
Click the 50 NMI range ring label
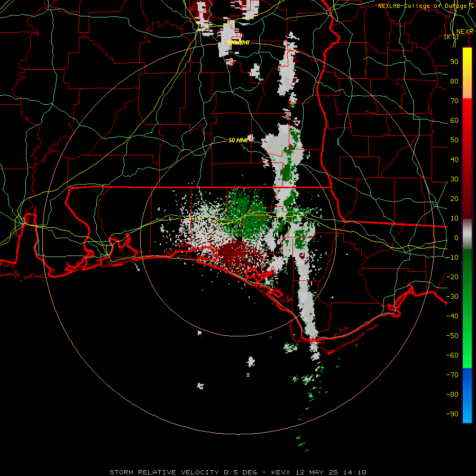pyautogui.click(x=239, y=140)
